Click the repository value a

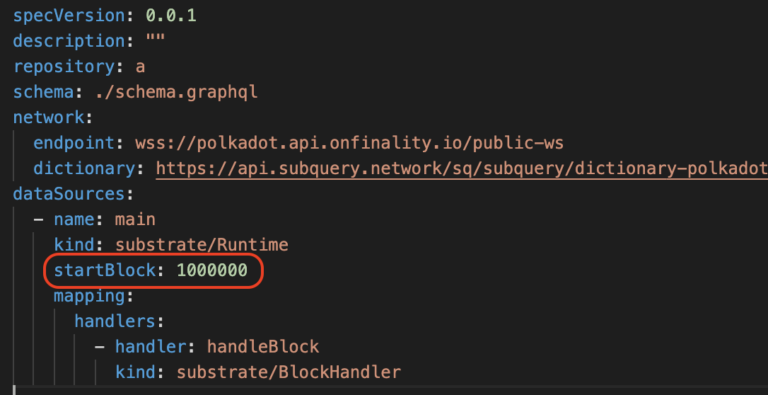(140, 67)
